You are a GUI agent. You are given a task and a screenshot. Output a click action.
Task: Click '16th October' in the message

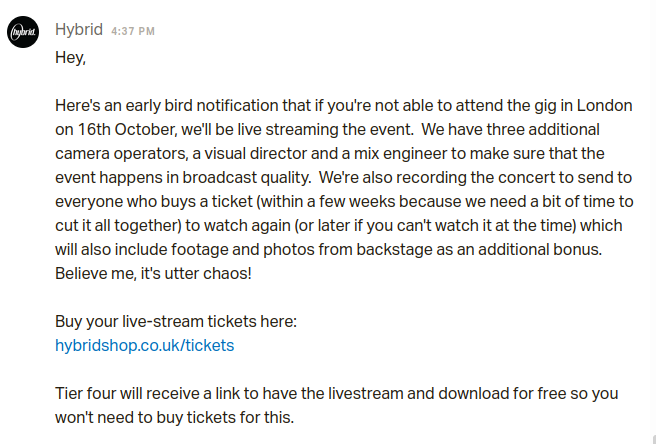coord(126,129)
